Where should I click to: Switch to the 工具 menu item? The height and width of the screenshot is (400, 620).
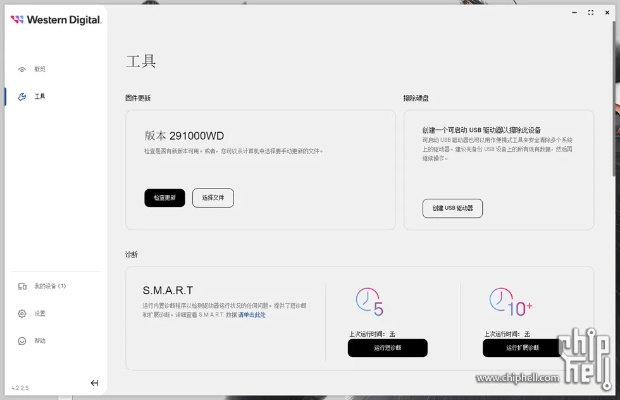[x=40, y=97]
